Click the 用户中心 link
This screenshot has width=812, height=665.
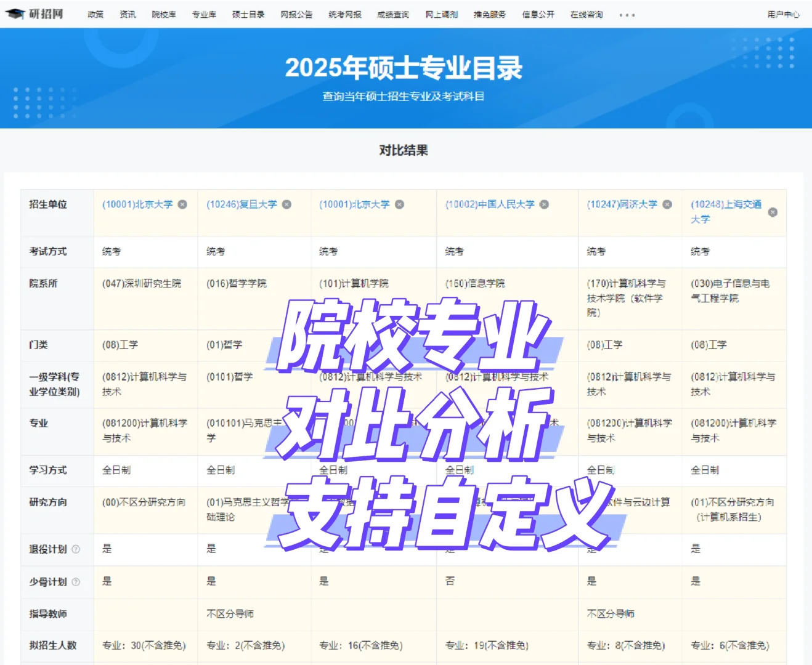tap(782, 14)
